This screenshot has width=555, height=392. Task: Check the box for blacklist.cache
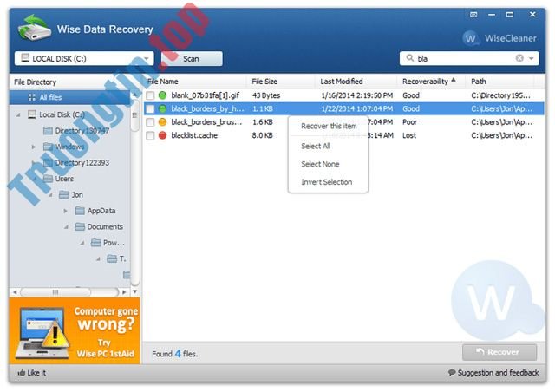point(150,135)
